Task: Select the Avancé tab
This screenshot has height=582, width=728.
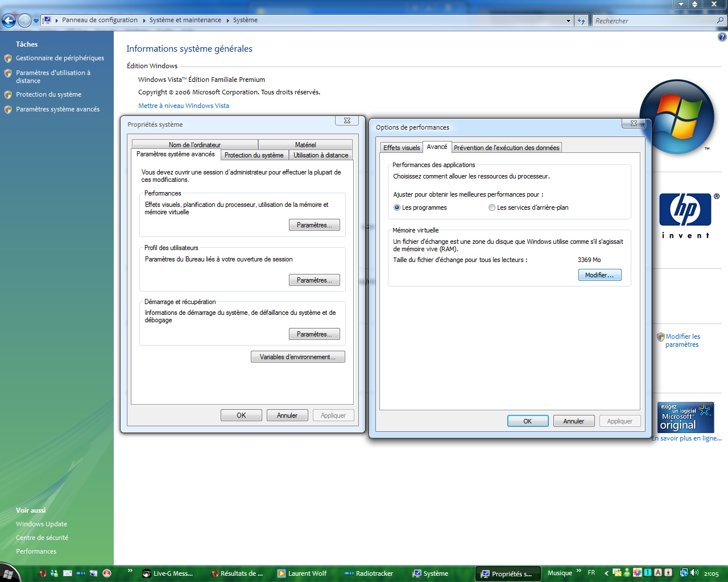Action: (x=437, y=147)
